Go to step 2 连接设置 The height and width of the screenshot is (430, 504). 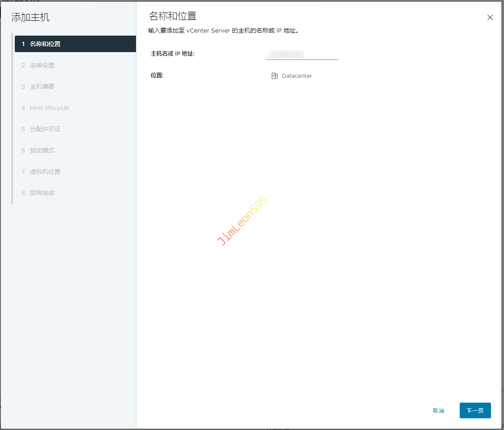coord(42,65)
